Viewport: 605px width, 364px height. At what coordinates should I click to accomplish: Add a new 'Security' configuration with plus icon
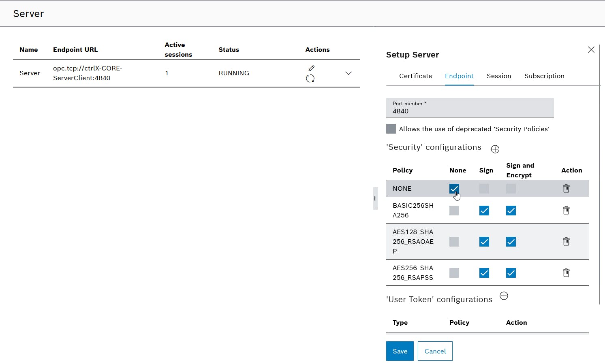[x=495, y=149]
